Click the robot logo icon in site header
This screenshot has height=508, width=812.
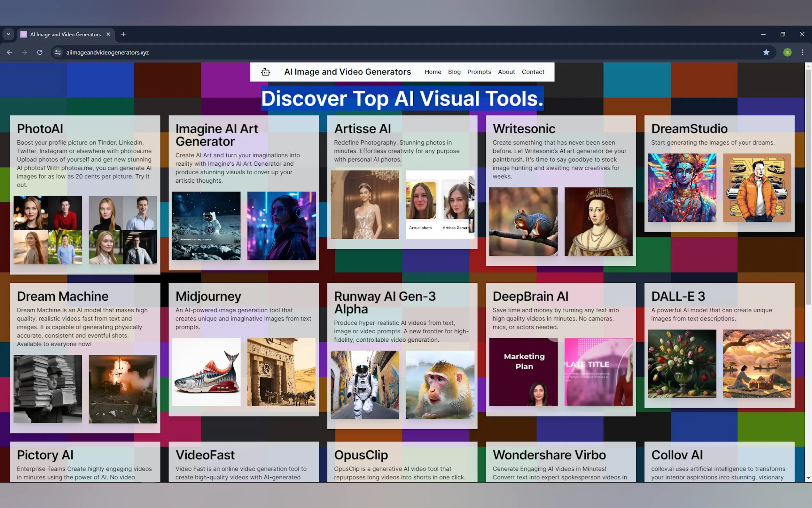265,72
